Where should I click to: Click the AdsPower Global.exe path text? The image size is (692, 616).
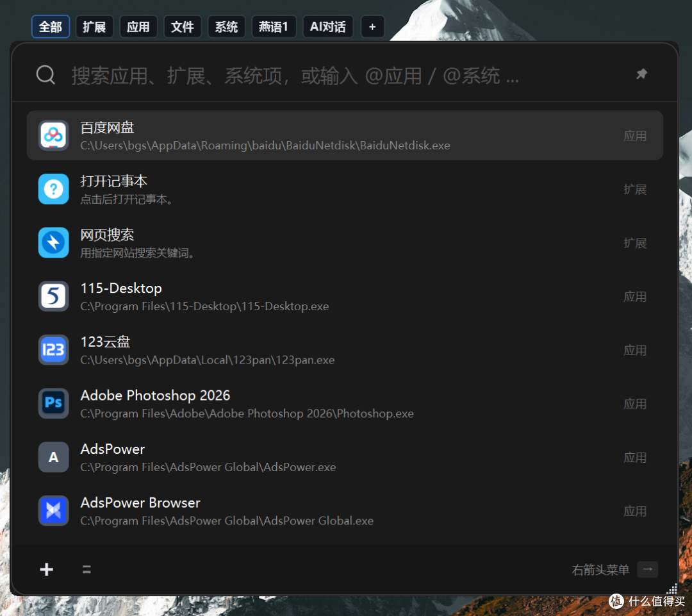[227, 521]
